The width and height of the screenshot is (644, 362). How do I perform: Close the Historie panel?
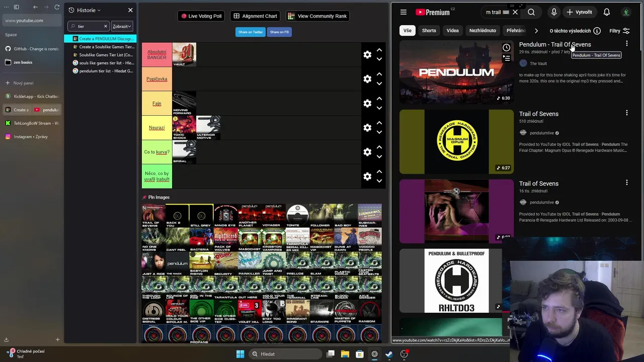coord(130,10)
